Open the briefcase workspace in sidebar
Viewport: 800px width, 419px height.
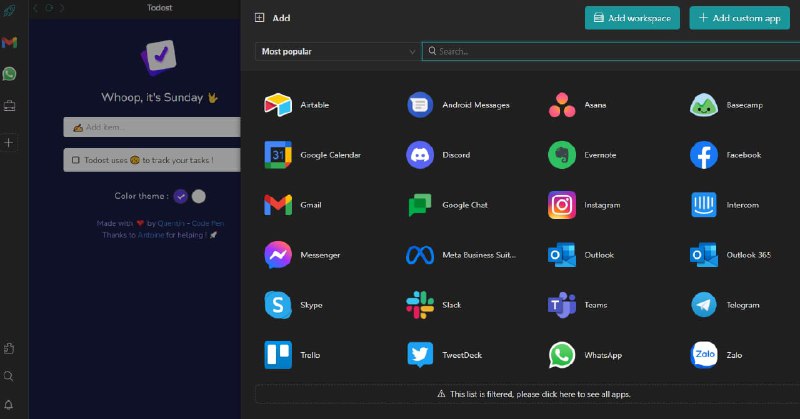click(x=9, y=106)
